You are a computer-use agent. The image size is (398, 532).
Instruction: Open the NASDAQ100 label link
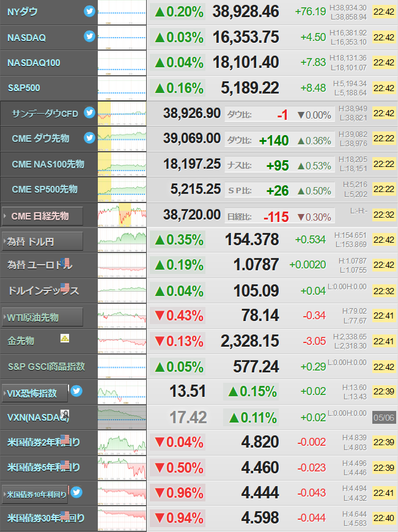34,63
